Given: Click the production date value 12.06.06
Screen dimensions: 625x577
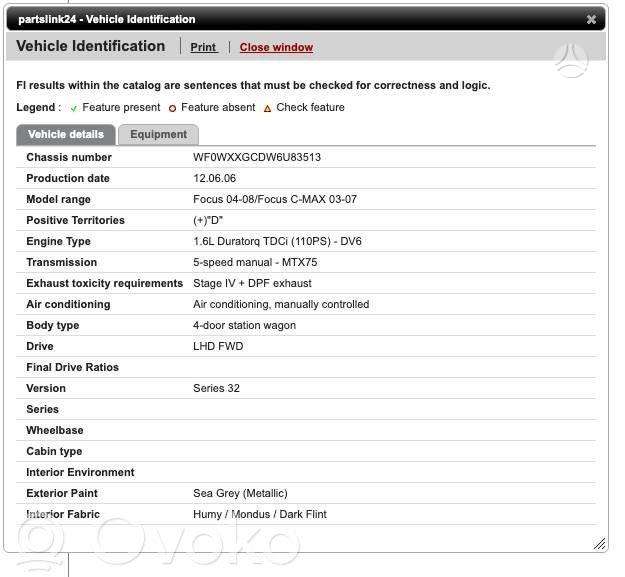Looking at the screenshot, I should [214, 178].
